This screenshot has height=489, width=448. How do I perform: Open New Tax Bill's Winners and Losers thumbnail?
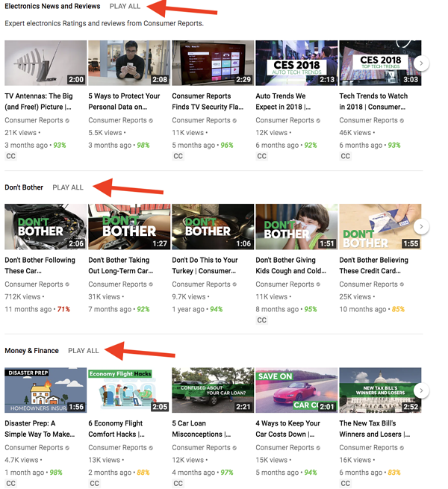[380, 390]
